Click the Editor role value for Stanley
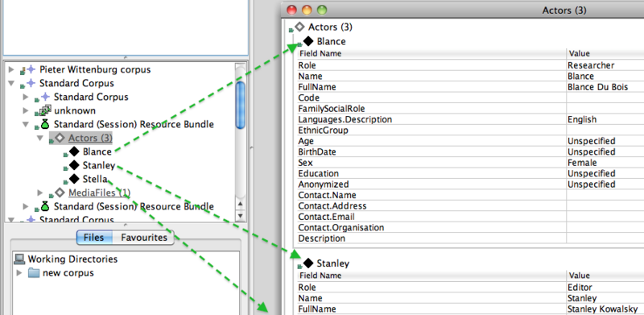 click(x=580, y=287)
